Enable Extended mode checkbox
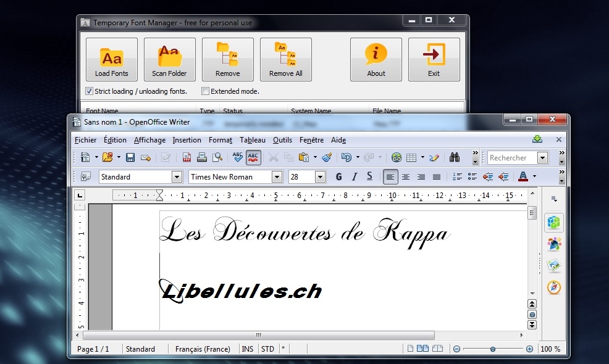The width and height of the screenshot is (609, 364). (x=206, y=91)
